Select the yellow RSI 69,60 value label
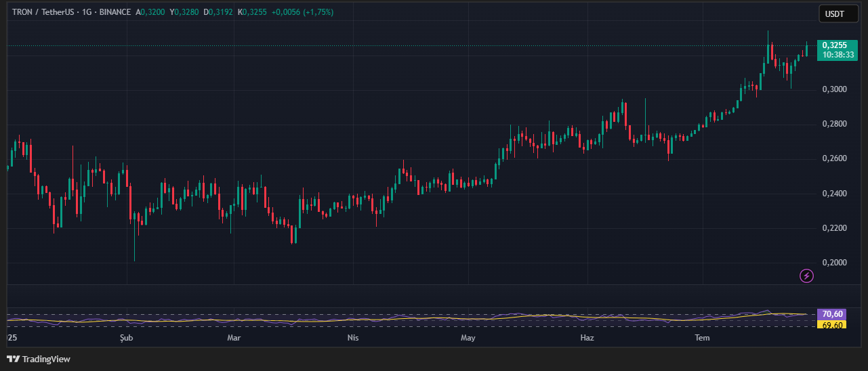This screenshot has width=868, height=371. tap(831, 325)
